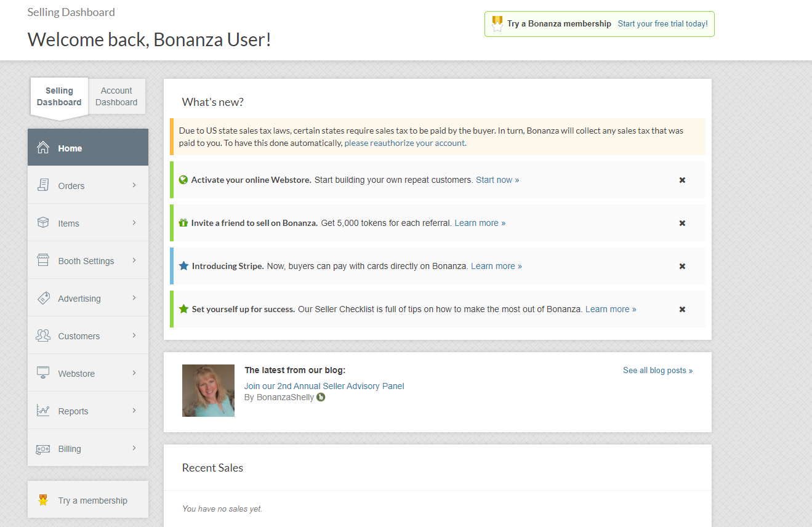Click the Advertising tag icon

(43, 297)
